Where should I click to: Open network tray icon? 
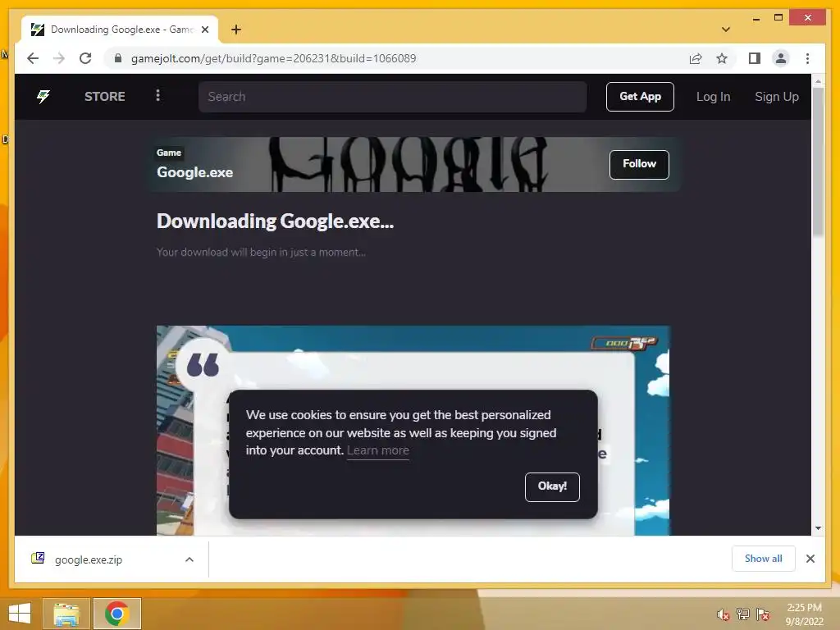click(742, 614)
